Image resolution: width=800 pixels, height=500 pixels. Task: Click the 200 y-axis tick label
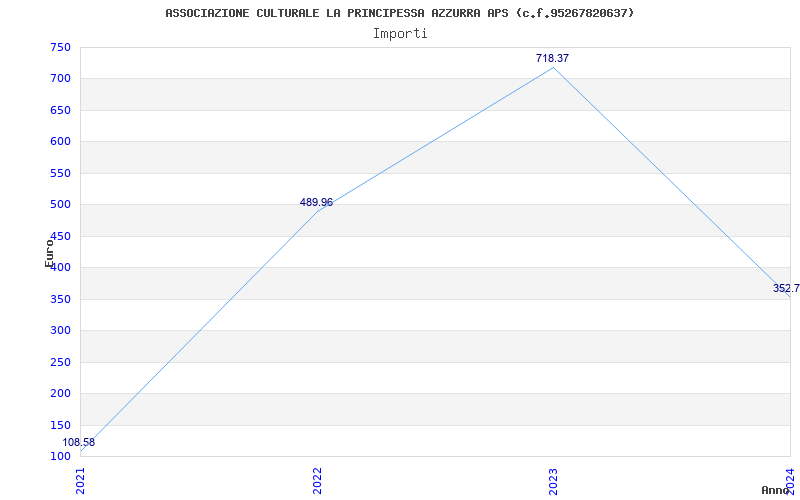(60, 393)
